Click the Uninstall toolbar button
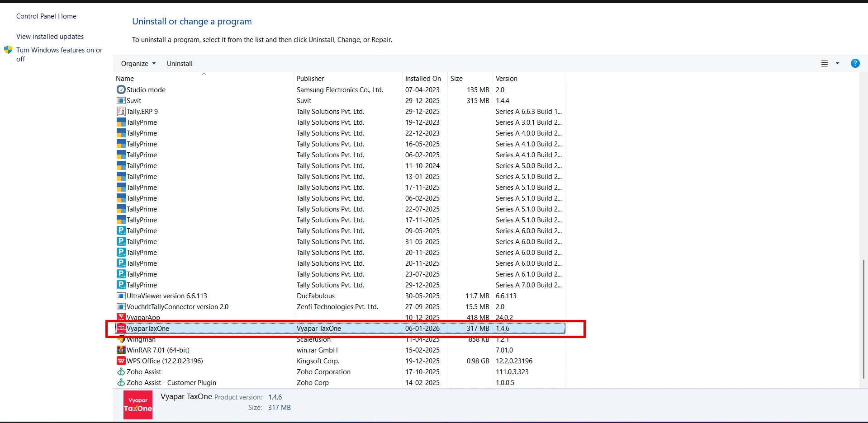Screen dimensions: 868x423 pos(180,64)
